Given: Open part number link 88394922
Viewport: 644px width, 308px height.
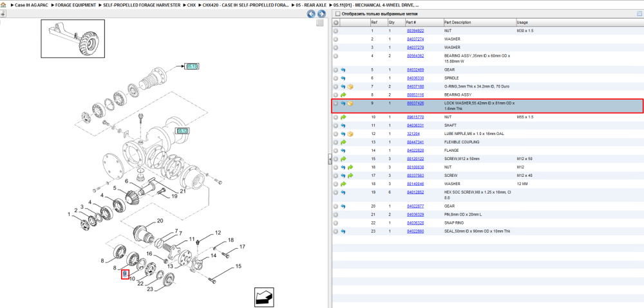Looking at the screenshot, I should pos(415,31).
